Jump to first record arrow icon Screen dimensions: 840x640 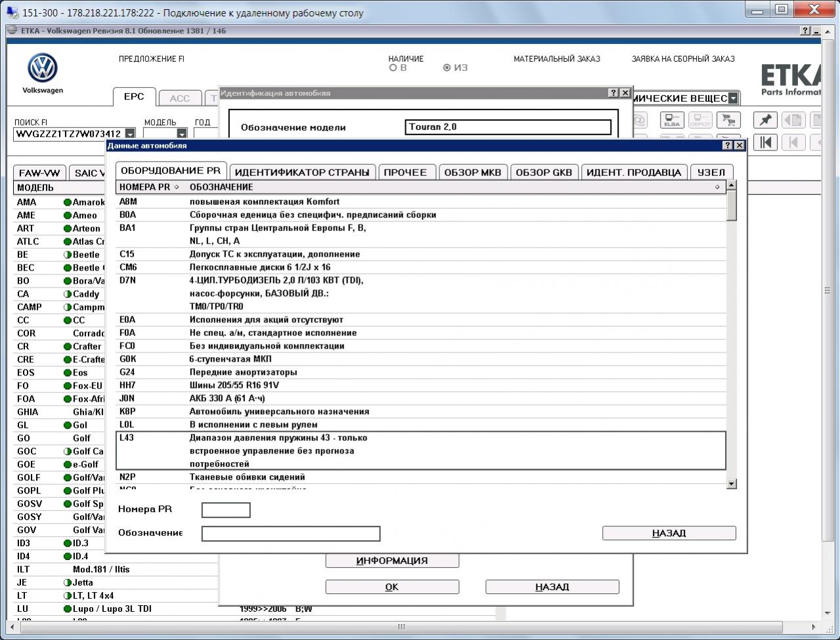765,142
